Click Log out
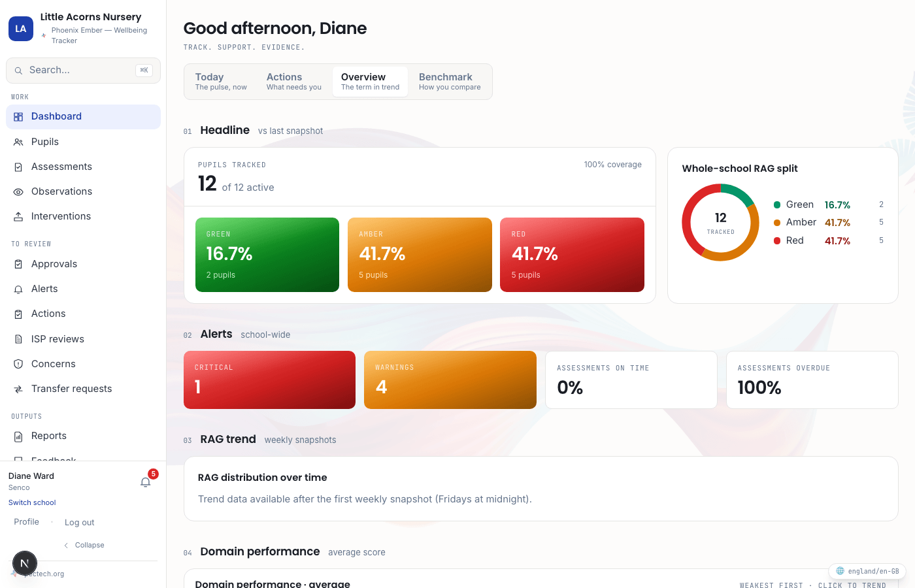The image size is (915, 588). (x=79, y=523)
